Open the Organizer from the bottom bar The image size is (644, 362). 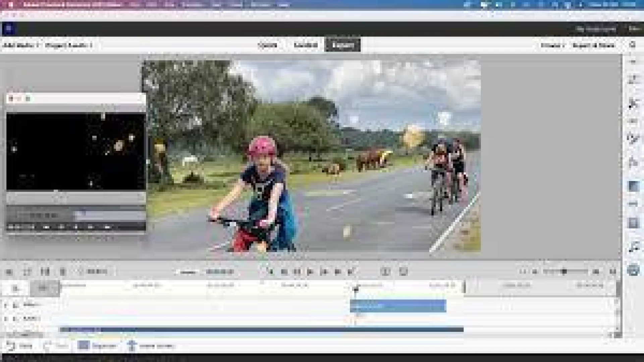[x=97, y=346]
